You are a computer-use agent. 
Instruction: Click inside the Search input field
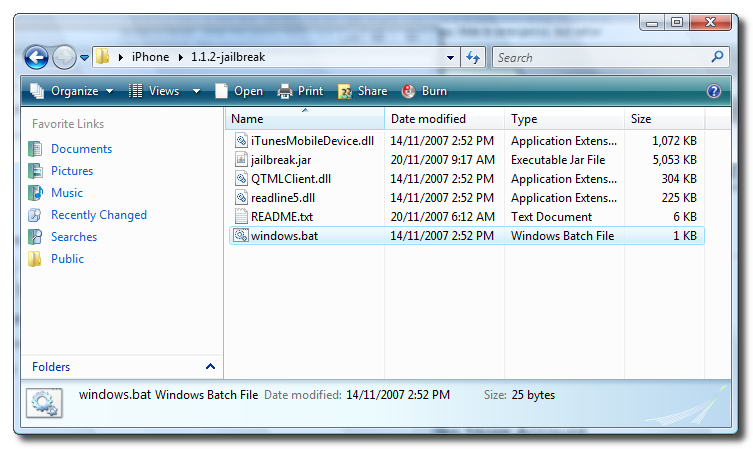tap(600, 58)
